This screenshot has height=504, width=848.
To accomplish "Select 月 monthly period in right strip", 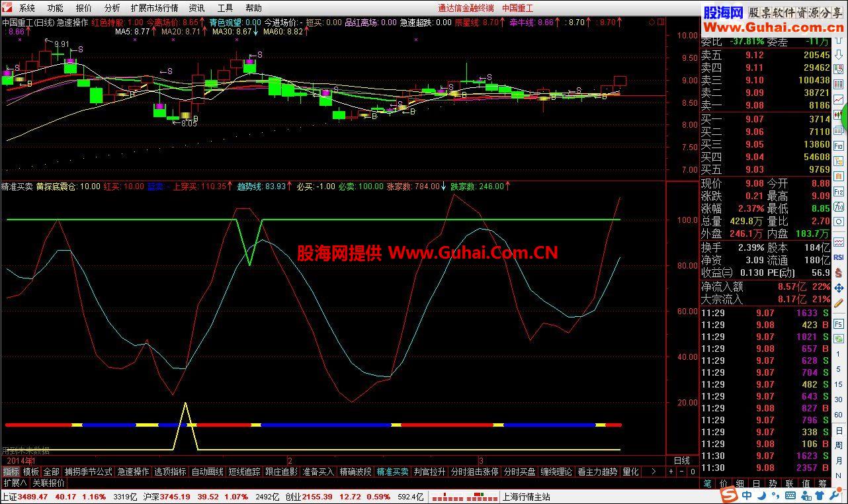I will (x=838, y=460).
